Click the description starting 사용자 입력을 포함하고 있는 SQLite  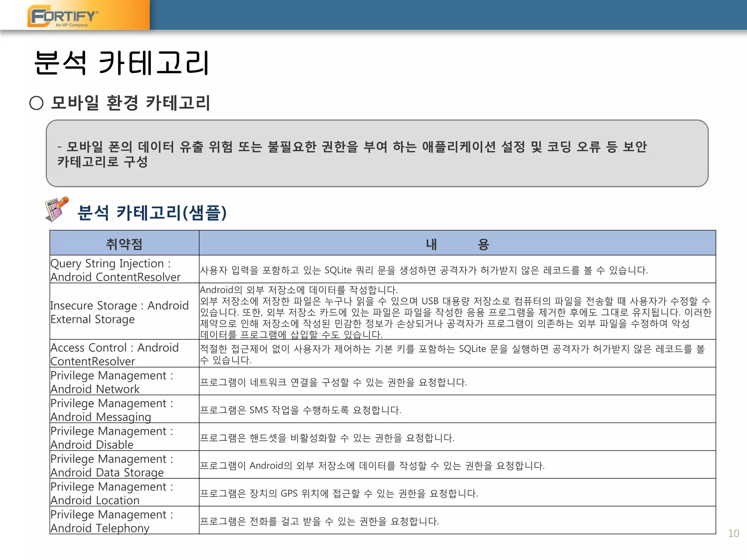click(457, 269)
